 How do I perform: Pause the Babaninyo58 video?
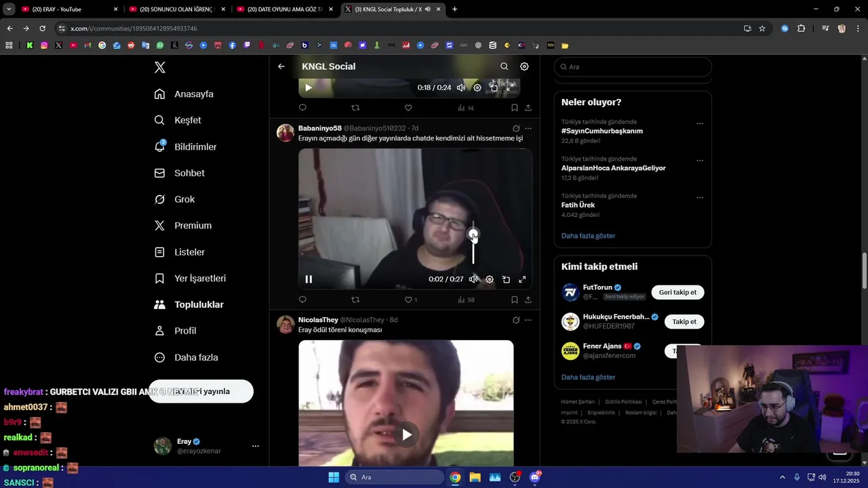point(309,279)
